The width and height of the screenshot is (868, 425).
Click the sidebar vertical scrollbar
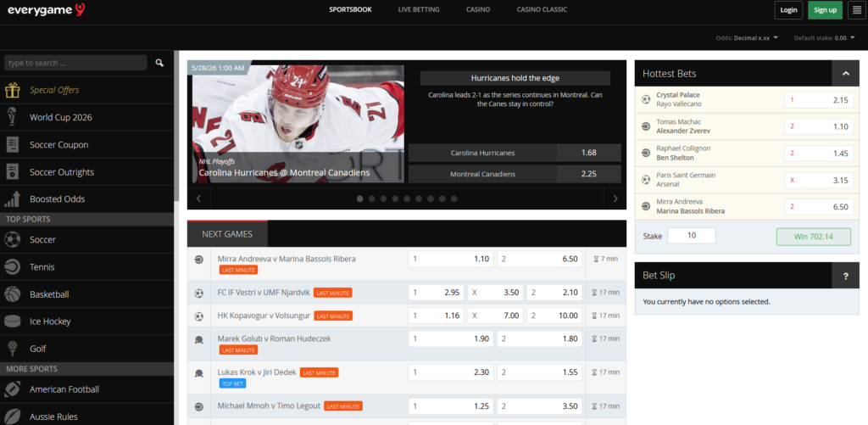pos(176,126)
